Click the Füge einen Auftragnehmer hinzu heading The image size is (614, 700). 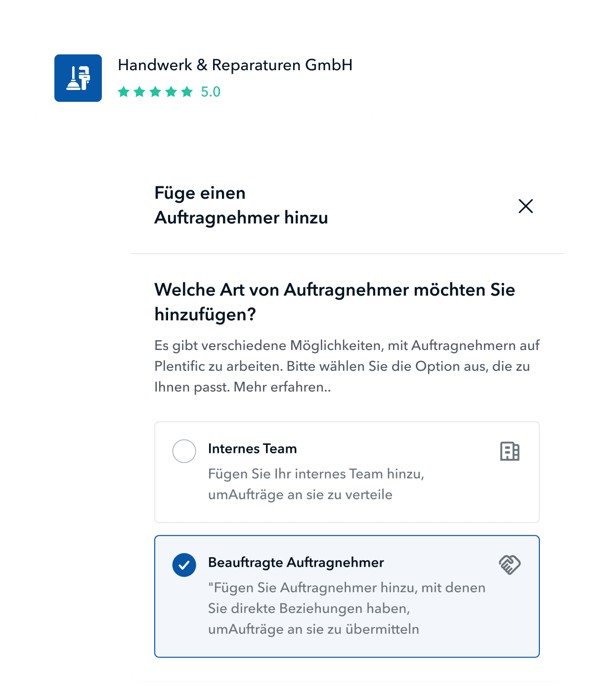tap(241, 205)
